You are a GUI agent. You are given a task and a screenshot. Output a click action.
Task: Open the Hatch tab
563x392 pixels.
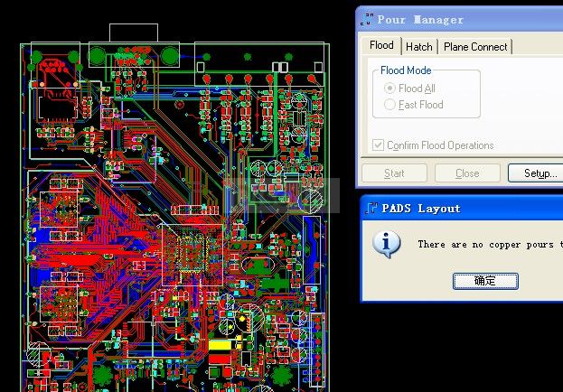419,47
